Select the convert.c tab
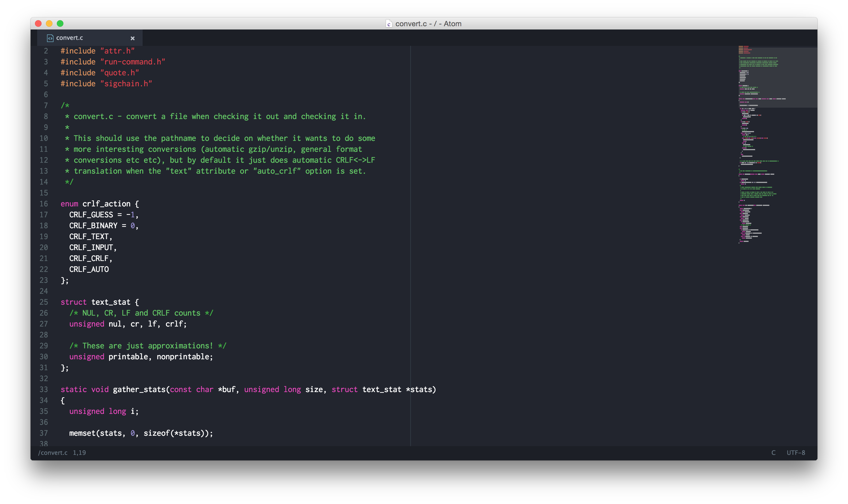This screenshot has width=848, height=504. (90, 38)
